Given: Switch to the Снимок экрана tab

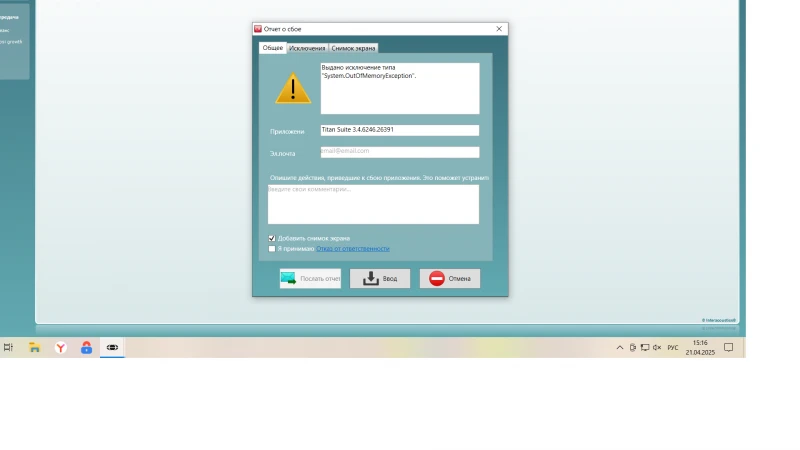Looking at the screenshot, I should tap(353, 48).
